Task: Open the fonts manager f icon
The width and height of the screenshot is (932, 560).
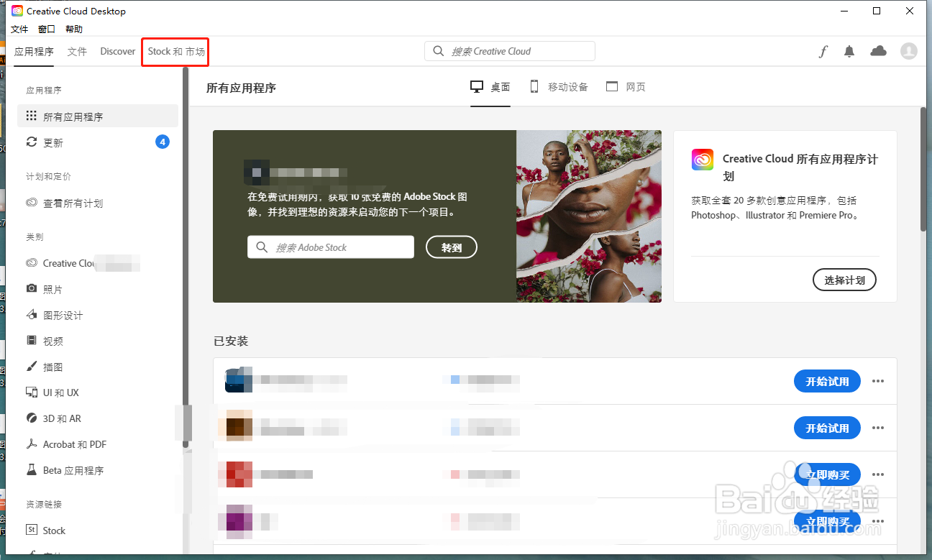Action: [823, 51]
